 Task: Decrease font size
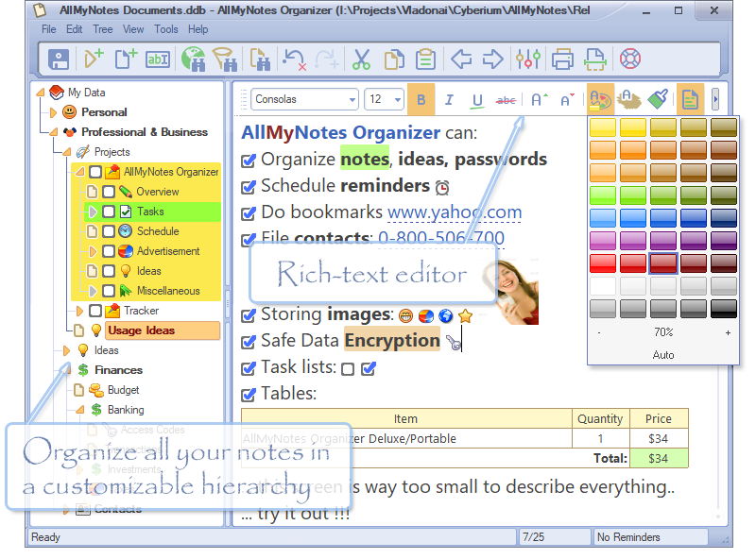click(567, 100)
